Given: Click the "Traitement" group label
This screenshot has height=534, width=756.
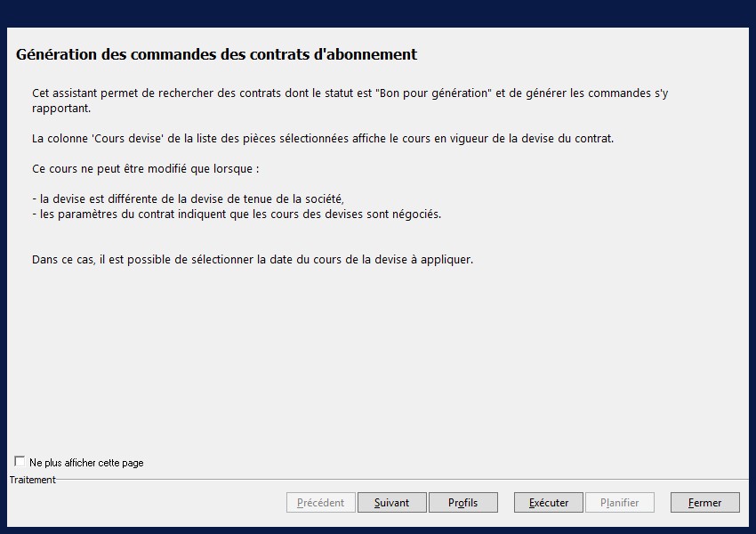Looking at the screenshot, I should (x=33, y=480).
